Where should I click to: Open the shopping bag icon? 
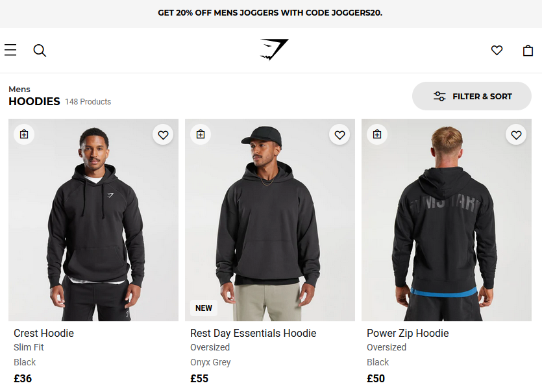(x=528, y=50)
